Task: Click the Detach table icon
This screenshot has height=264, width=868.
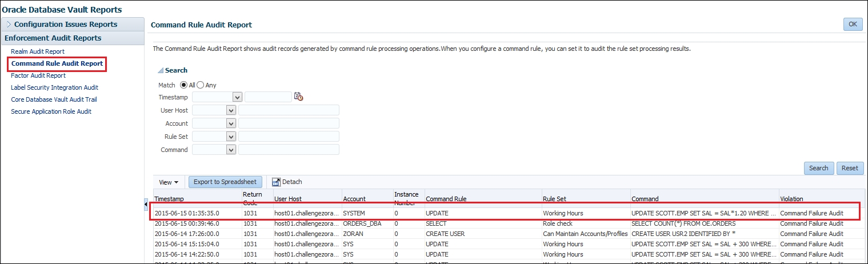Action: click(276, 182)
